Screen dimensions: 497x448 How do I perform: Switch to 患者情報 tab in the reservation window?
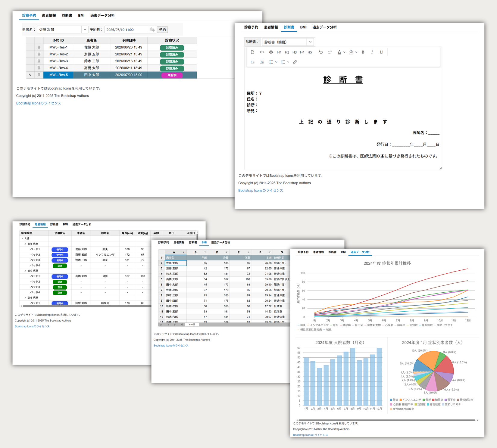(x=49, y=15)
